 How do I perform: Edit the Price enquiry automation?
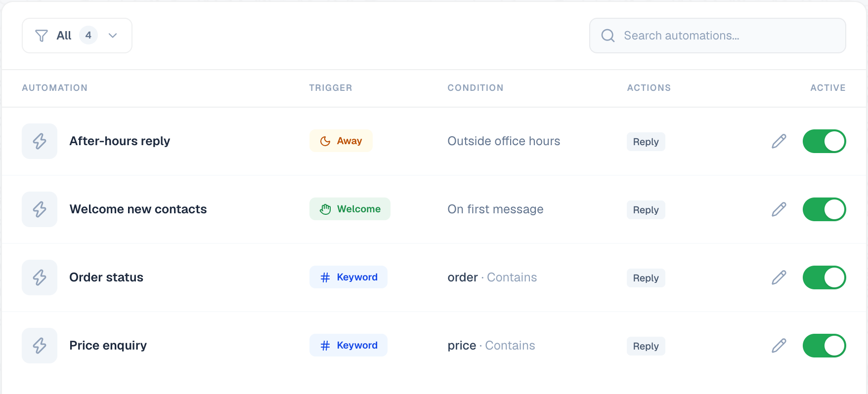779,346
